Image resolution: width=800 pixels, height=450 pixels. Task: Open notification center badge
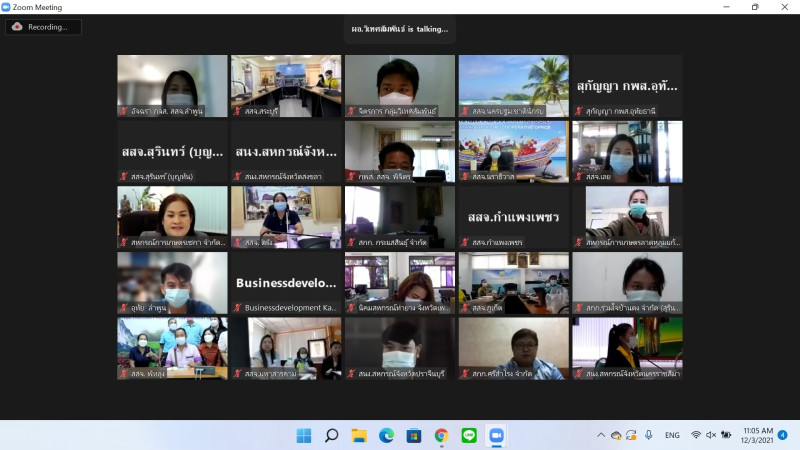click(782, 435)
